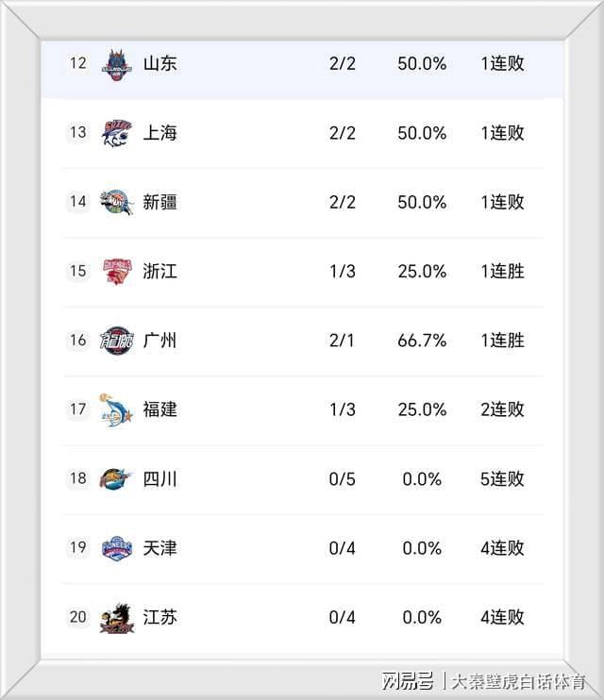Select the Jiangsu team logo icon
604x700 pixels.
click(117, 618)
